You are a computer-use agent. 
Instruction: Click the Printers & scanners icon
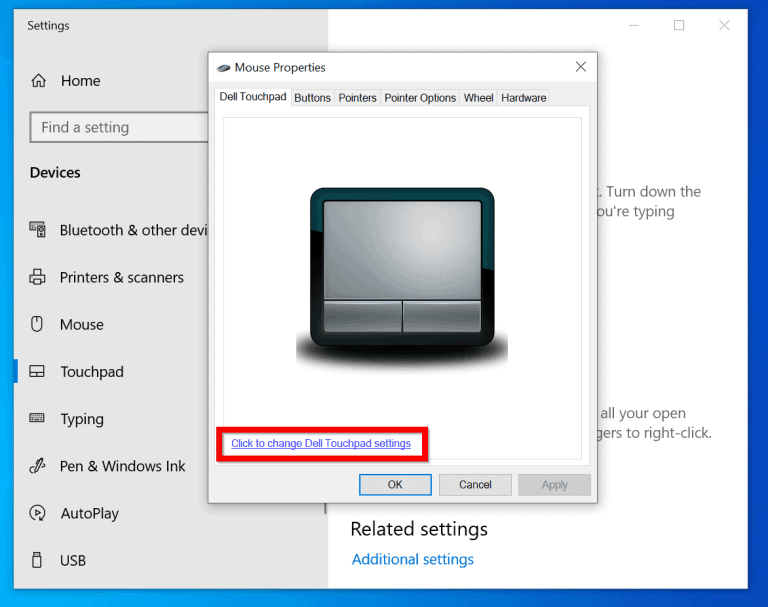(37, 277)
